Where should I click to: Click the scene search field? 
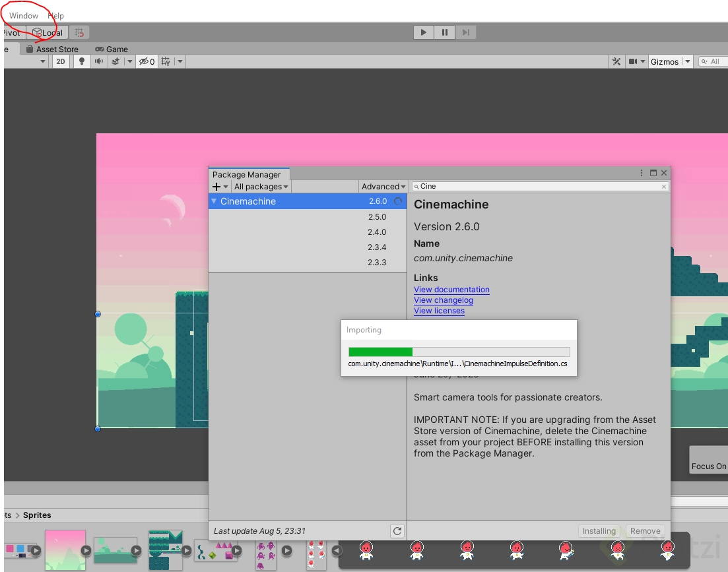(x=713, y=61)
